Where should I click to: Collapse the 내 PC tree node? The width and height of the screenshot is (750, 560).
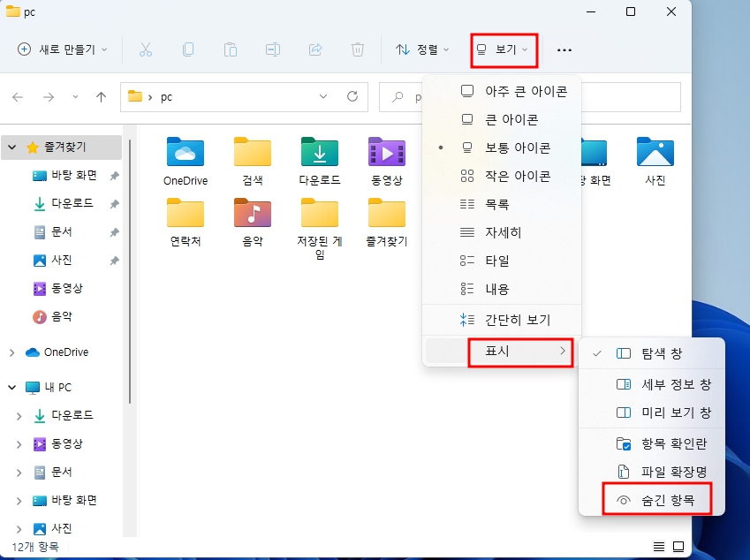12,388
